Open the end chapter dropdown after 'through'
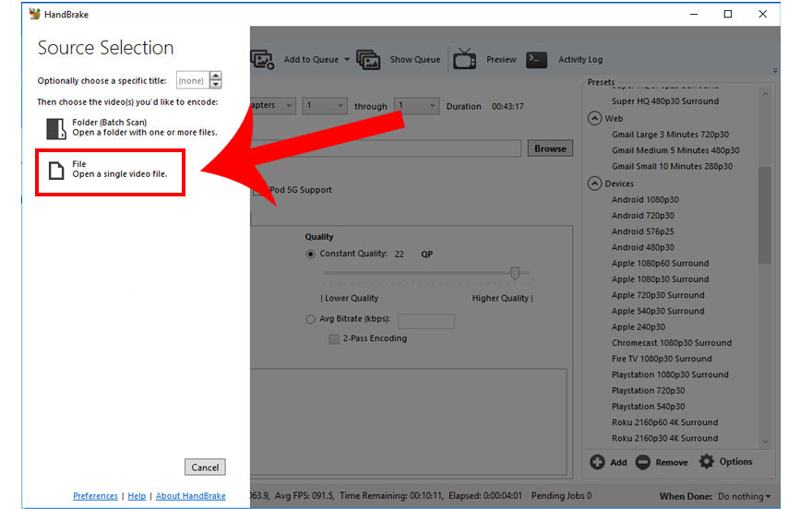The width and height of the screenshot is (812, 509). [x=416, y=105]
